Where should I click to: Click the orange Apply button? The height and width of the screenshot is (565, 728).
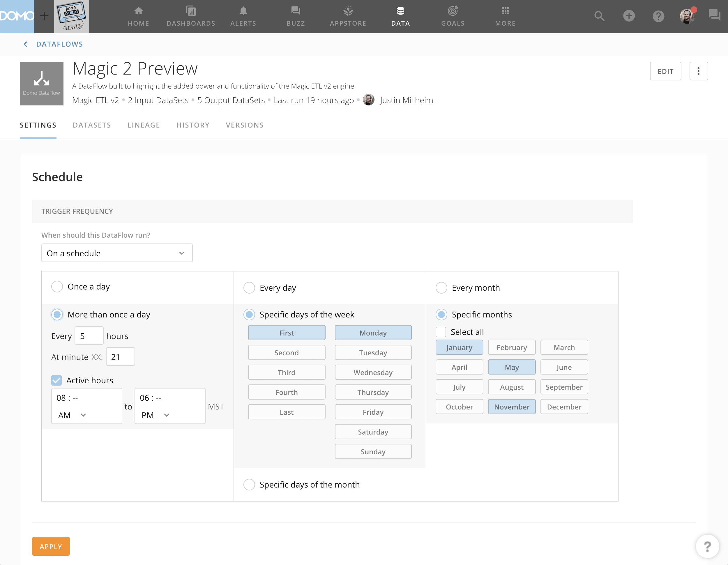coord(51,546)
